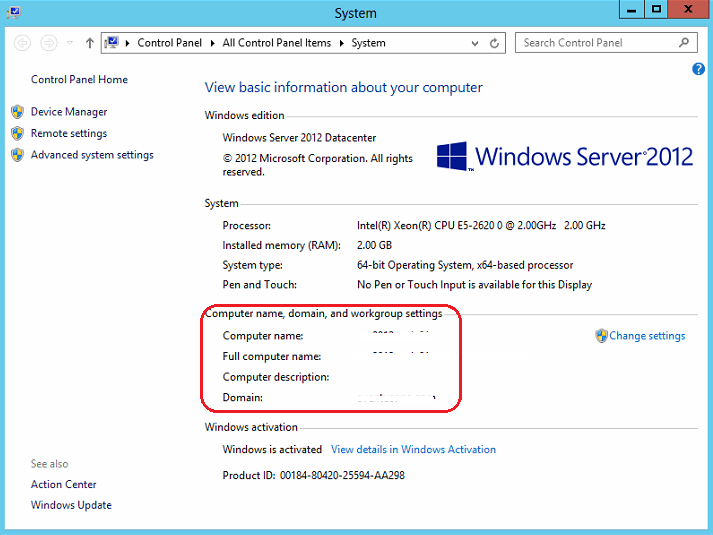Click the Product ID value text
This screenshot has height=535, width=713.
point(342,475)
